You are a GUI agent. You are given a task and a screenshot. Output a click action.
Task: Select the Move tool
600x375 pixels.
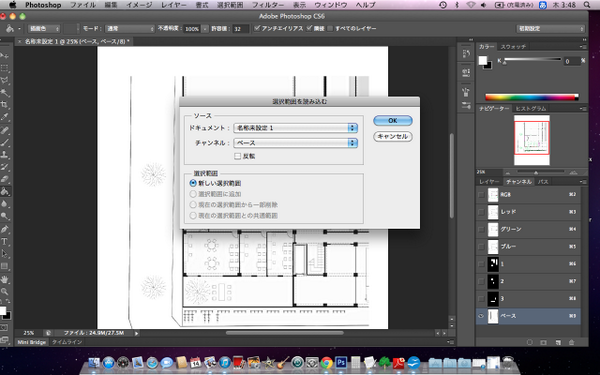coord(5,56)
